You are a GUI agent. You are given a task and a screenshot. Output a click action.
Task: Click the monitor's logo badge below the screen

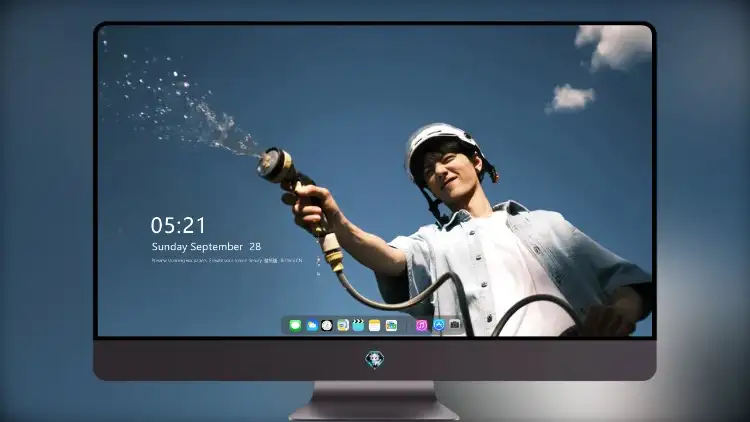click(x=375, y=359)
